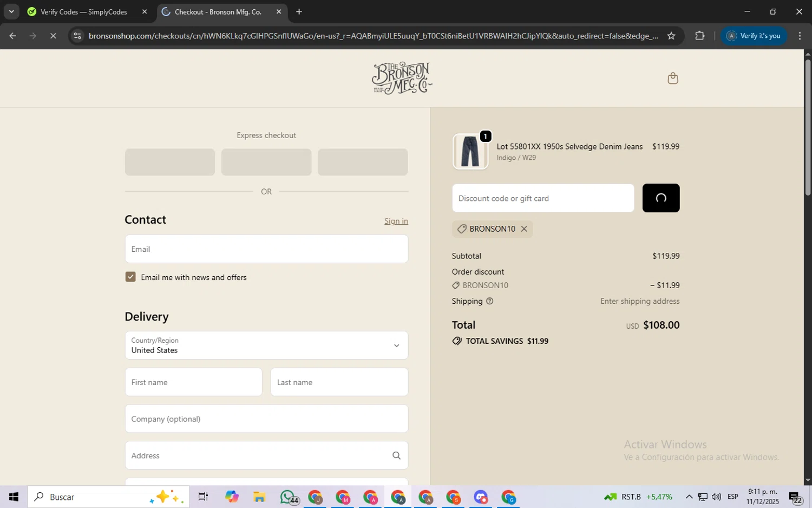
Task: Open Chrome's three-dot menu
Action: (800, 36)
